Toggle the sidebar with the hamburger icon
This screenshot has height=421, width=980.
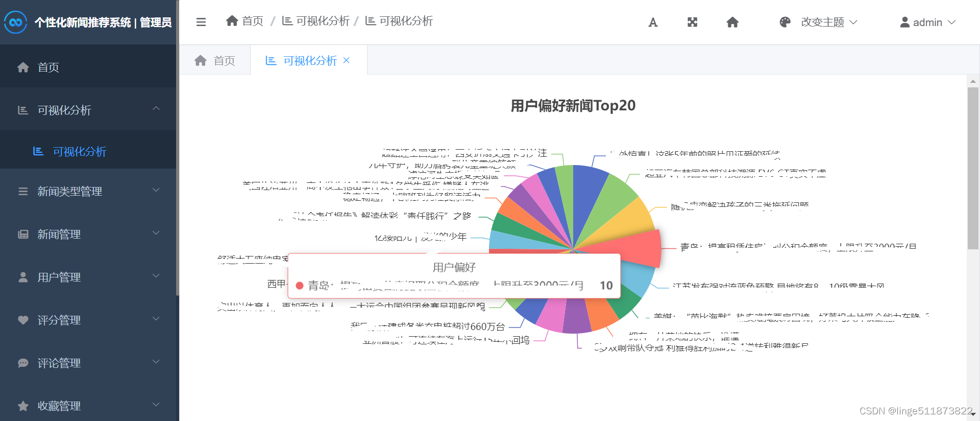(201, 22)
